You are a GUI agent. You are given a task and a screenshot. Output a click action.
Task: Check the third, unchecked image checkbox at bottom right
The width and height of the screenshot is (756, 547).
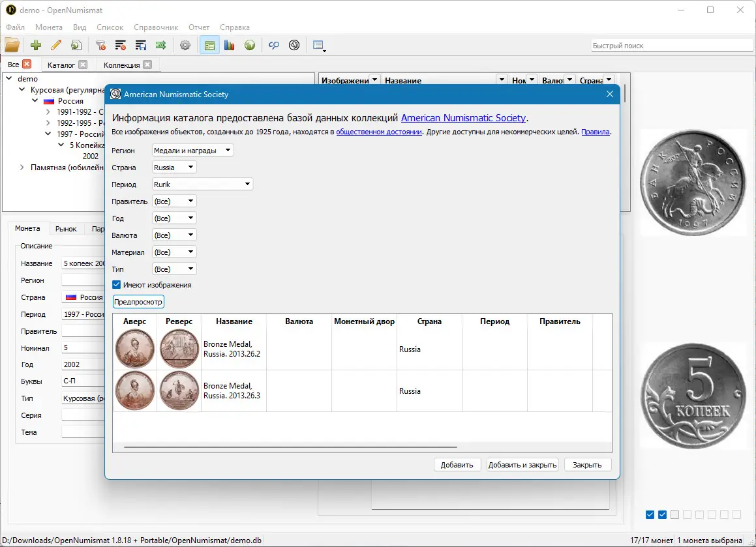tap(675, 514)
